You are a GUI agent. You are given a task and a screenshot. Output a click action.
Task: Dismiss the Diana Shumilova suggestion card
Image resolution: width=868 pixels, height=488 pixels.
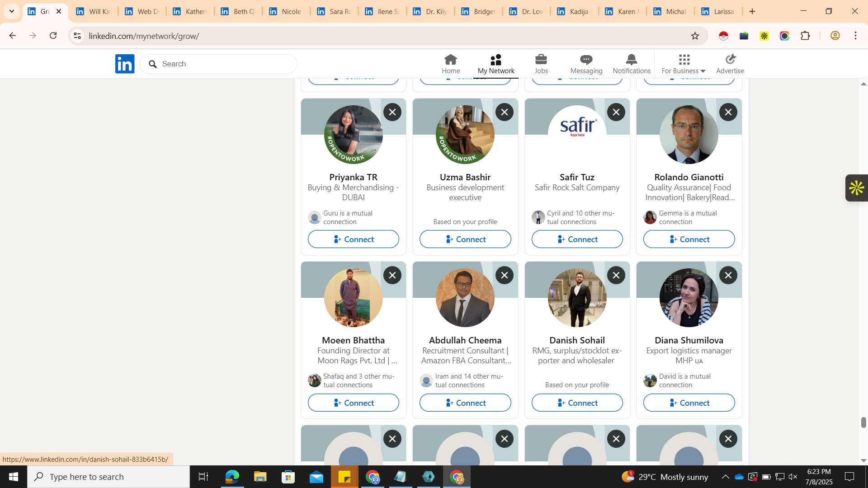[728, 275]
